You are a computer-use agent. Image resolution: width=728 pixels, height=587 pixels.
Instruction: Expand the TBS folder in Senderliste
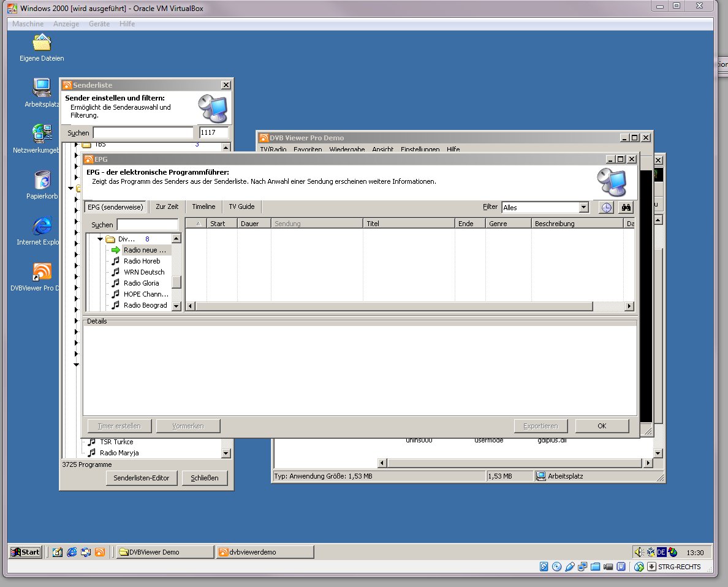click(77, 145)
